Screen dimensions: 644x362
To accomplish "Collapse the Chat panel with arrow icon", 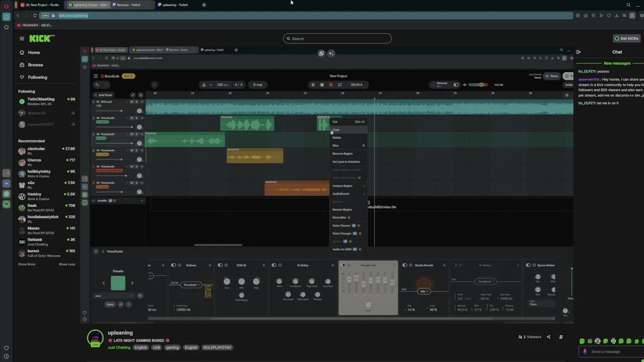I will pyautogui.click(x=578, y=52).
